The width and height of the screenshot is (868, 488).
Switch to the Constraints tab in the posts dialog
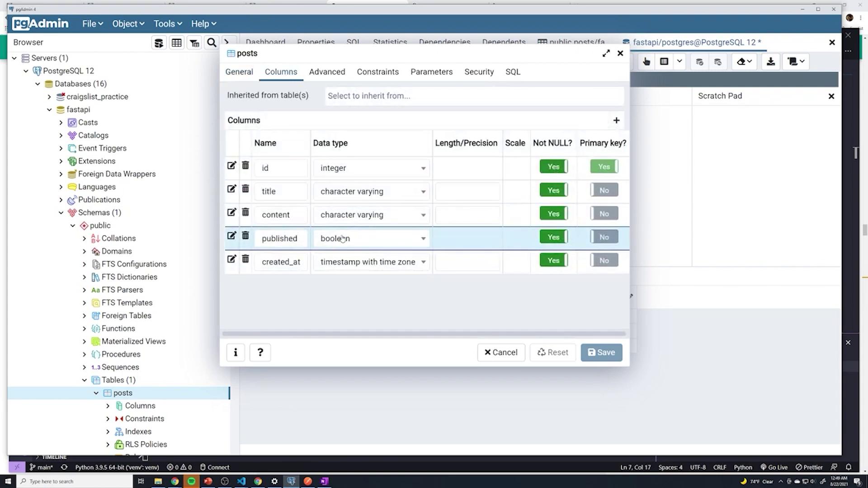click(x=377, y=72)
